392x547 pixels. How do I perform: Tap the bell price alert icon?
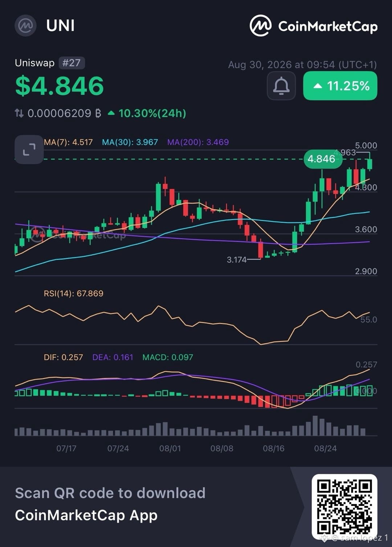(x=281, y=86)
